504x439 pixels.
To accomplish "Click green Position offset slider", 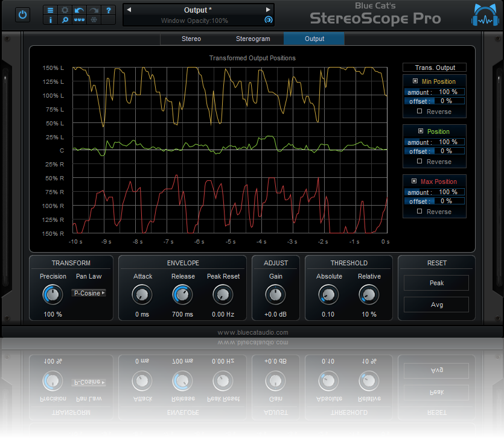I will coord(434,151).
